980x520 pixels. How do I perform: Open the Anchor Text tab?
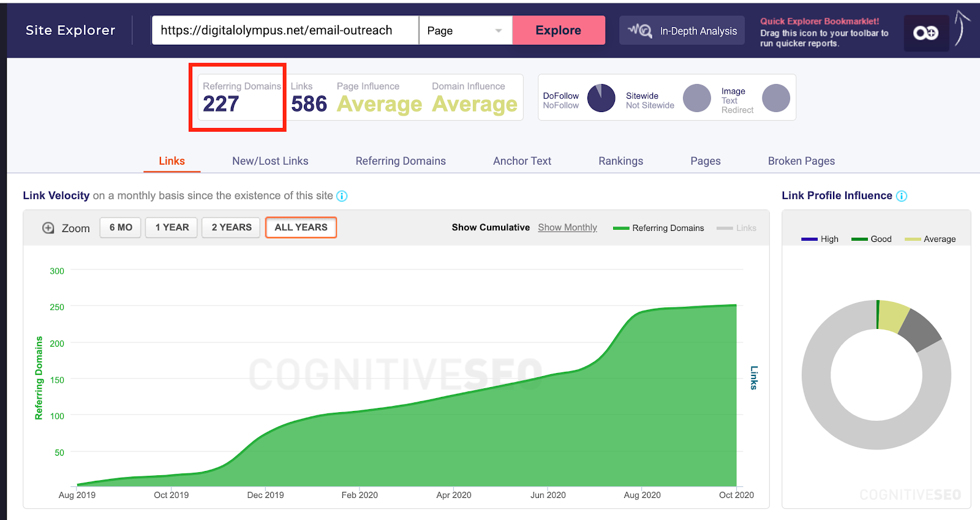(x=522, y=161)
